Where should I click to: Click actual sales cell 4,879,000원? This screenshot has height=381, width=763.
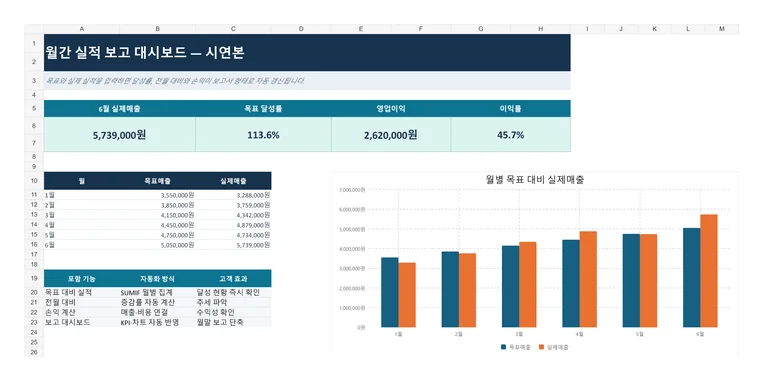click(x=234, y=225)
